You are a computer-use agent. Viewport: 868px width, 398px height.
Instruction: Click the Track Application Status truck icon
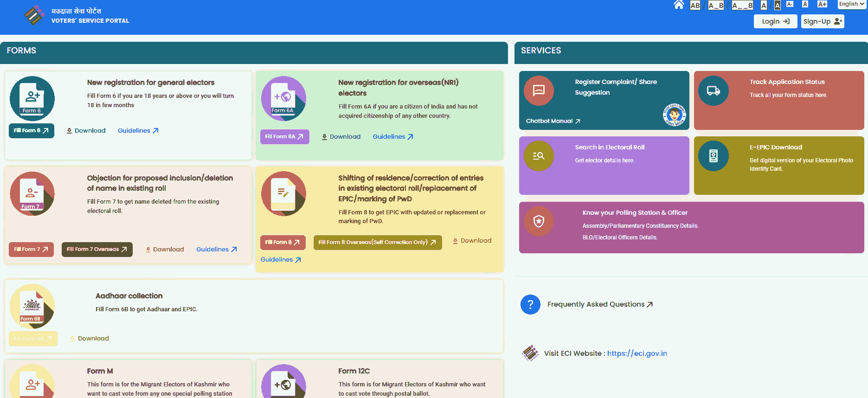(714, 90)
